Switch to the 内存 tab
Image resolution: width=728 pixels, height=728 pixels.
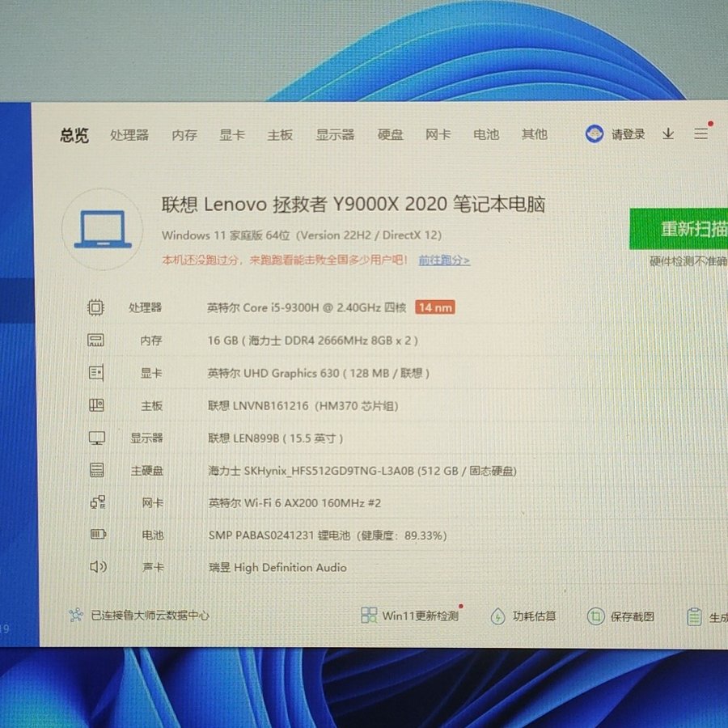(184, 135)
